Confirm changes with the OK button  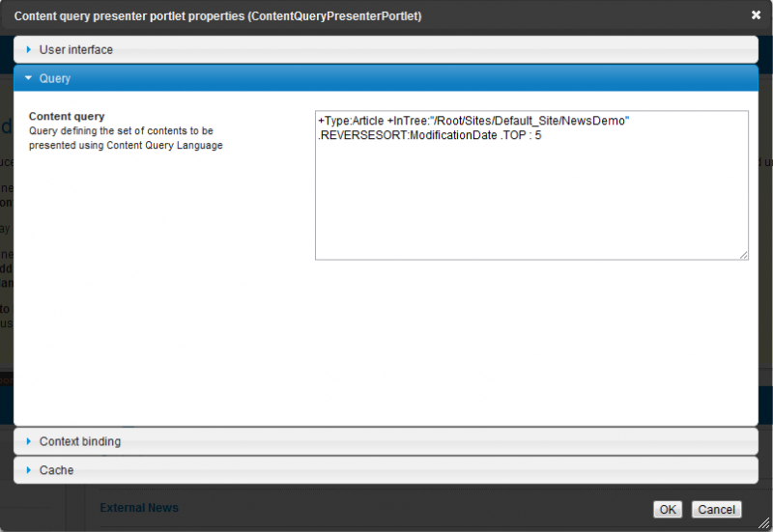668,510
